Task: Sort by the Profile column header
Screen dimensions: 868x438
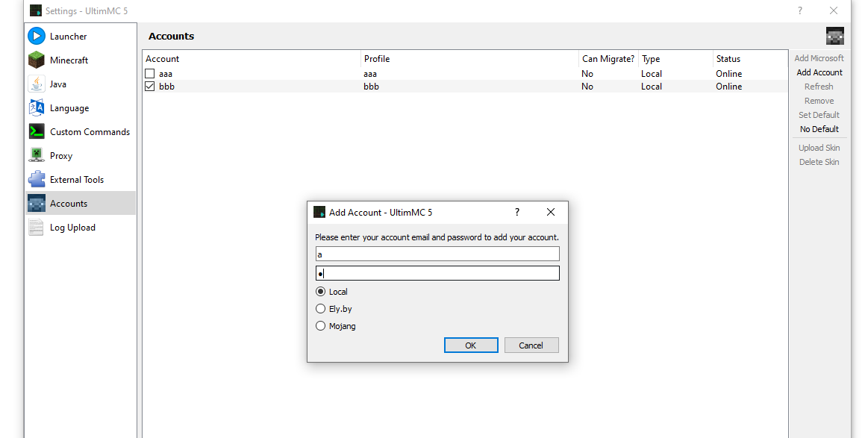Action: pyautogui.click(x=470, y=59)
